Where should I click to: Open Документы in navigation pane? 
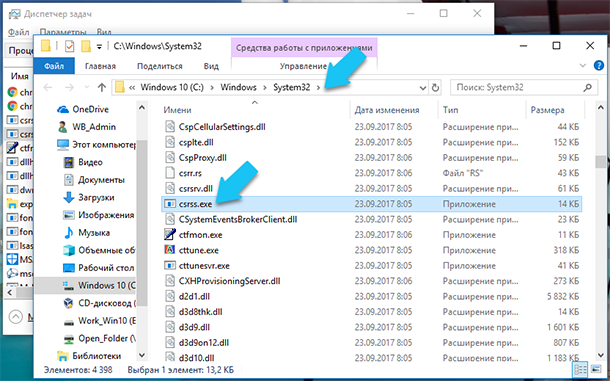coord(101,180)
